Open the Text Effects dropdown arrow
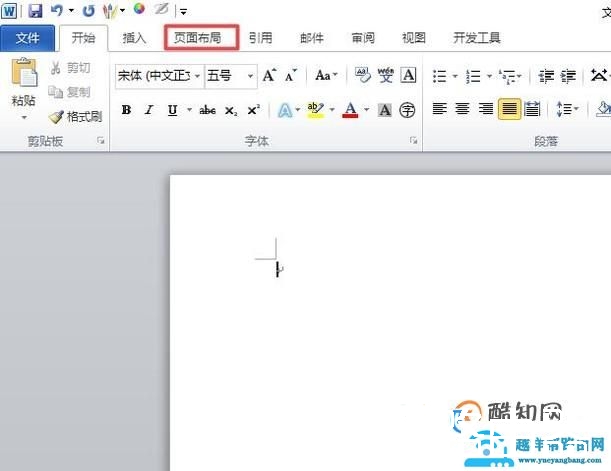 click(x=298, y=110)
